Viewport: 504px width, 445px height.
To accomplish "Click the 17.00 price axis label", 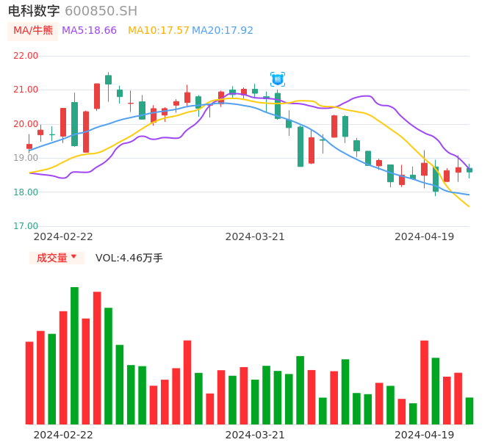I will point(26,226).
